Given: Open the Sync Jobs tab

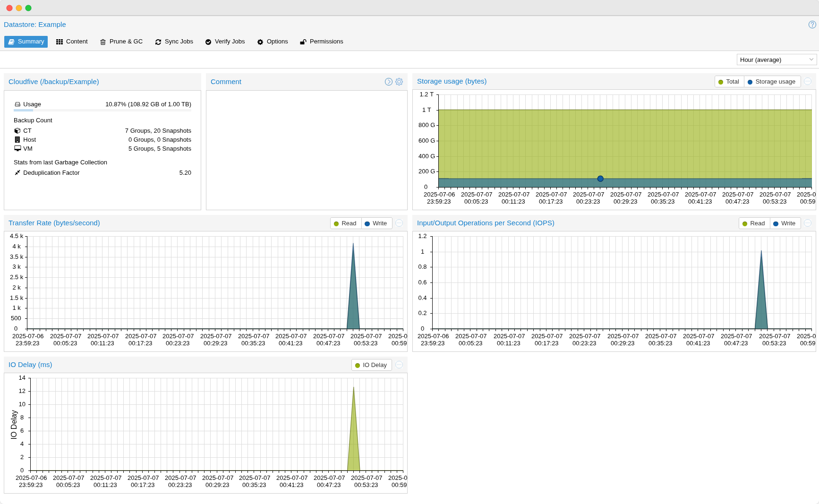Looking at the screenshot, I should (174, 42).
